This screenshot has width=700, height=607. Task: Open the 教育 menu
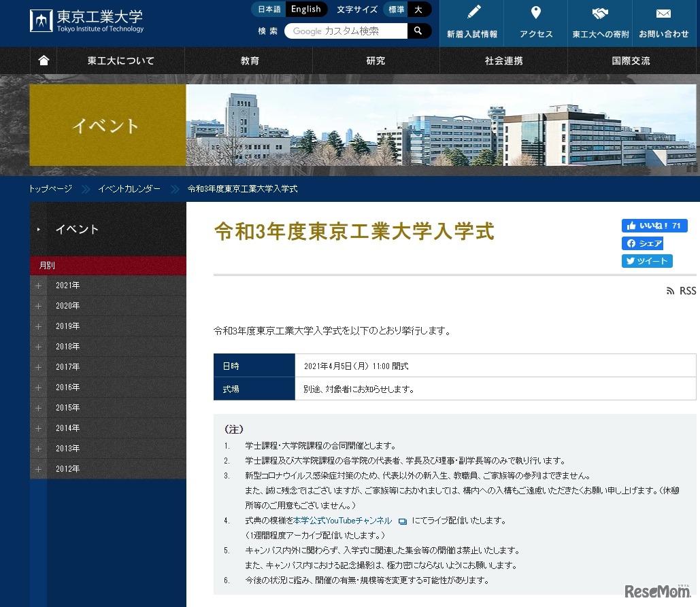tap(250, 60)
